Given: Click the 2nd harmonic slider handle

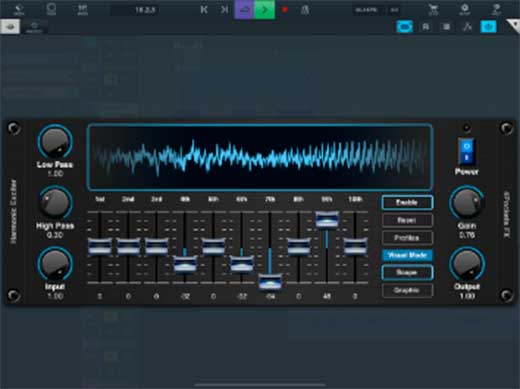Looking at the screenshot, I should (x=128, y=247).
